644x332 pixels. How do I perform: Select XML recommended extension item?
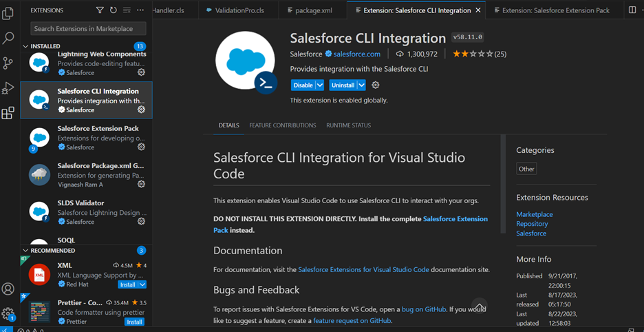87,274
